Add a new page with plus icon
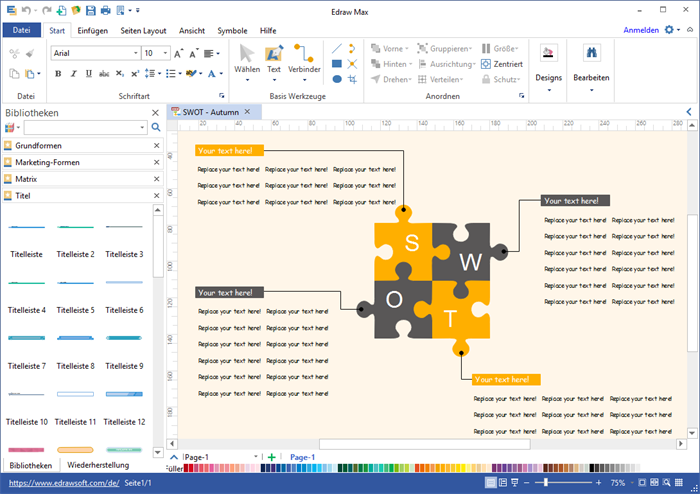700x494 pixels. [x=272, y=457]
